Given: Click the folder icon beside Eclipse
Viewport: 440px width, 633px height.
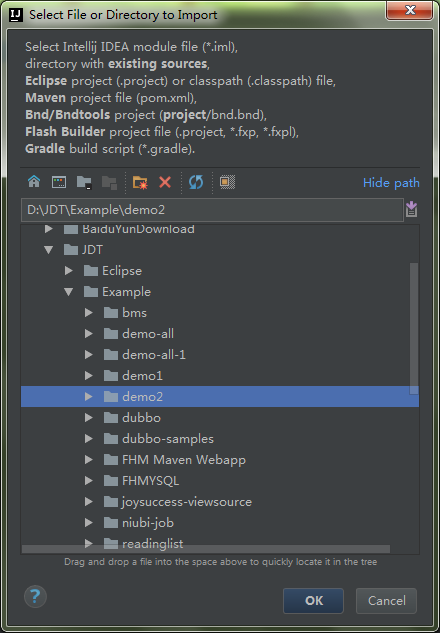Looking at the screenshot, I should click(91, 270).
